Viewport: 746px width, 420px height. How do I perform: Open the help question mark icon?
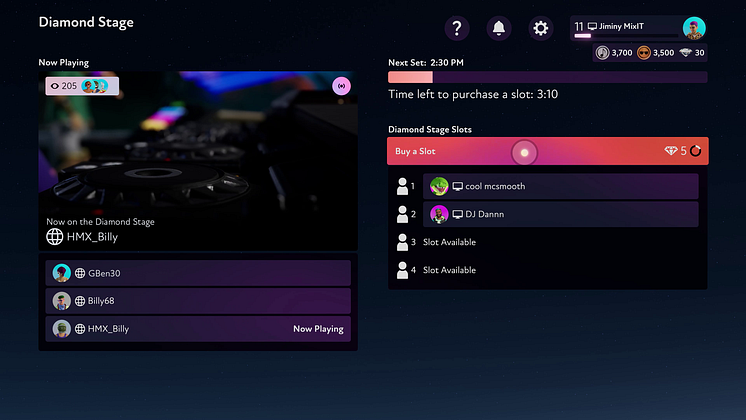point(456,28)
